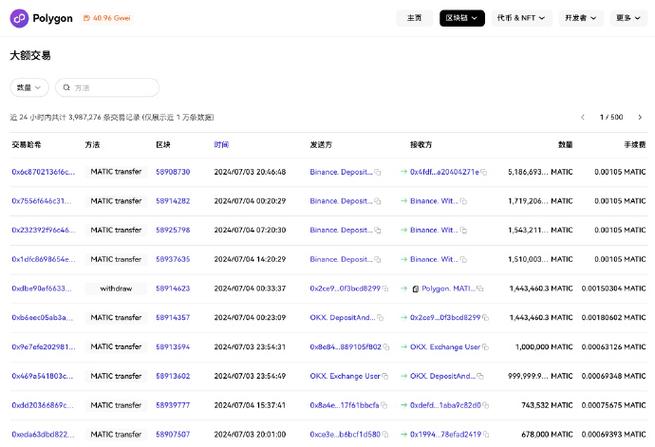This screenshot has width=655, height=447.
Task: Open transaction hash 0xdbe90af6633...
Action: point(41,289)
